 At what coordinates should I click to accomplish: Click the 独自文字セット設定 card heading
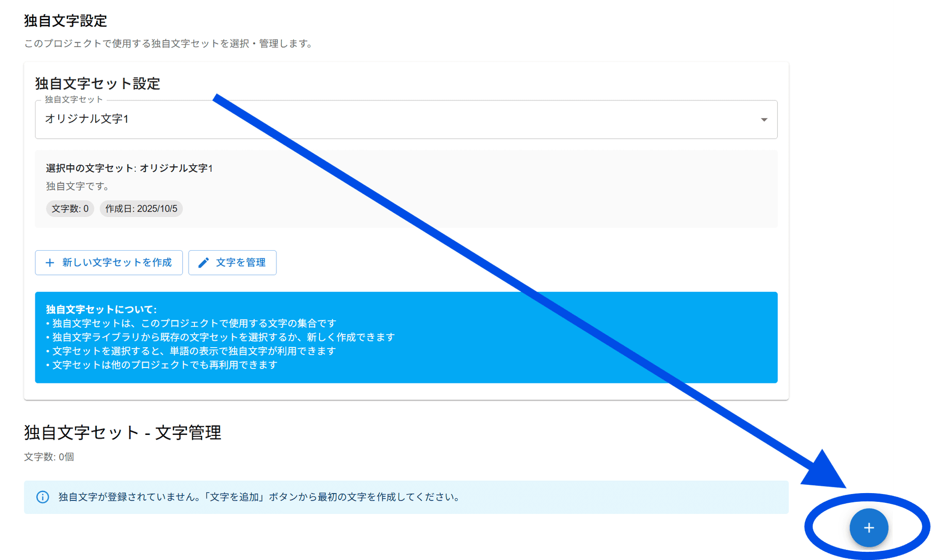coord(97,83)
